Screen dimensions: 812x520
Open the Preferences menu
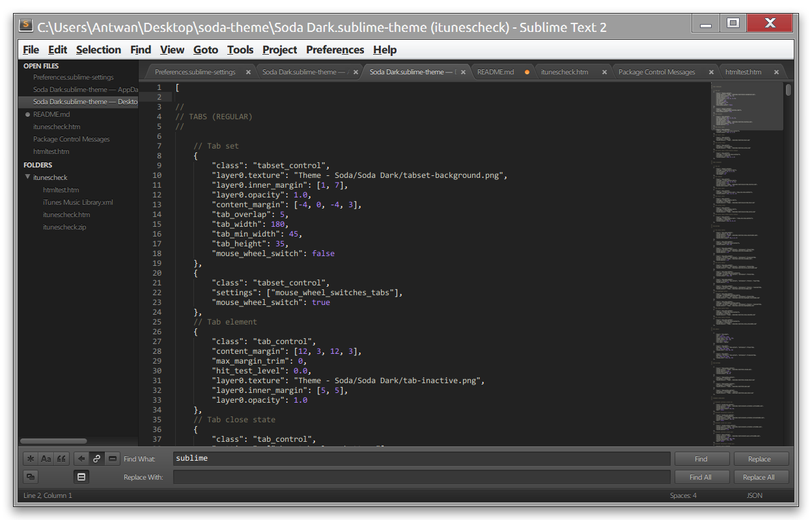[335, 50]
